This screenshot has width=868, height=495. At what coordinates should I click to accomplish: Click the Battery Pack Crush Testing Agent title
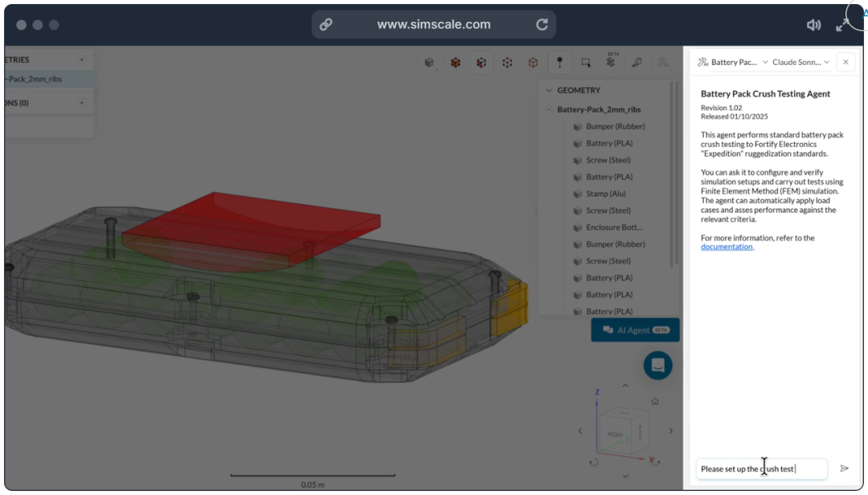[765, 93]
